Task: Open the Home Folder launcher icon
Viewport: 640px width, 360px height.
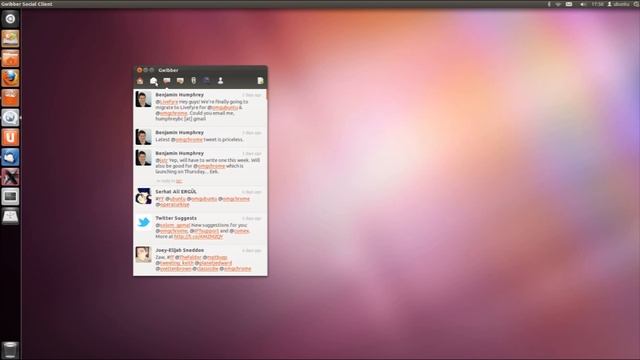Action: tap(10, 58)
